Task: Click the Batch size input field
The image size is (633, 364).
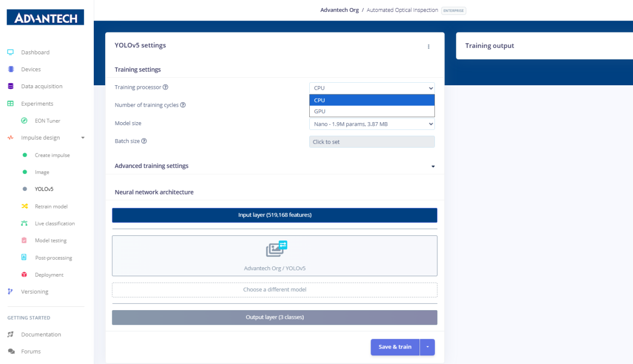Action: tap(372, 142)
